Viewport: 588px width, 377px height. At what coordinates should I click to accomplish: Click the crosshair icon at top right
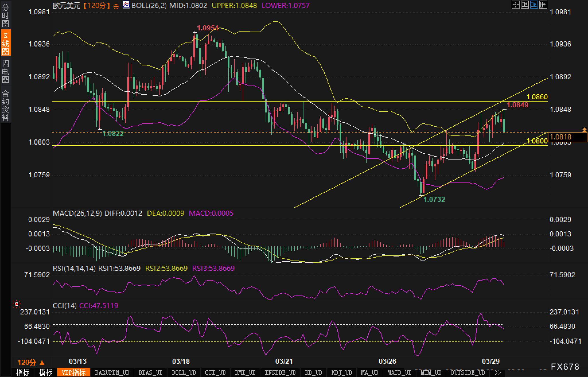click(515, 5)
